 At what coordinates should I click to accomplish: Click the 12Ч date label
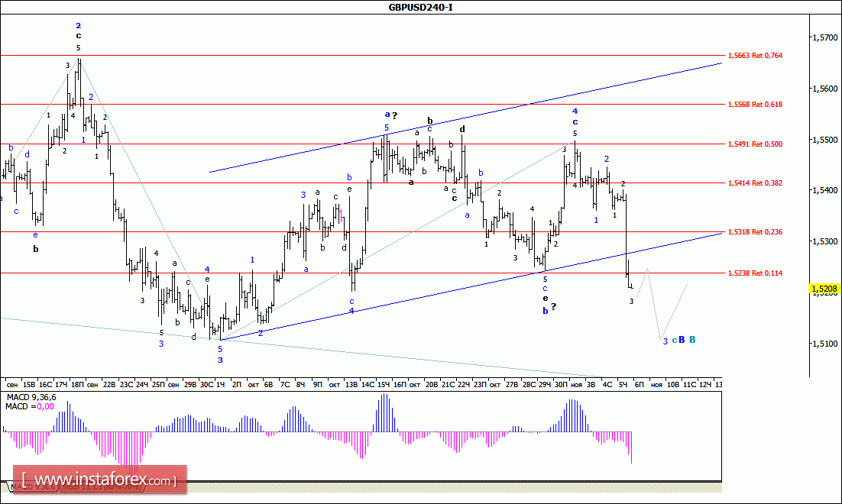point(705,384)
